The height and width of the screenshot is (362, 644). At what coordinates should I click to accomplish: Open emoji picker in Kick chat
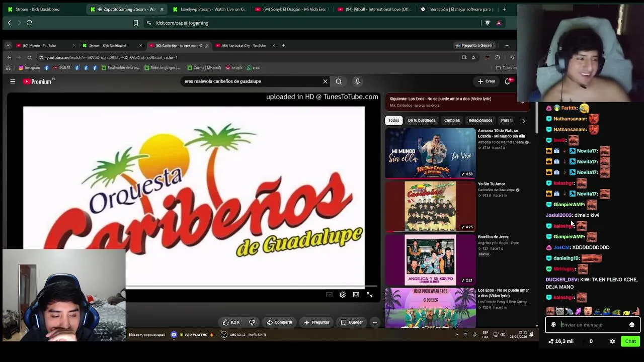[632, 325]
